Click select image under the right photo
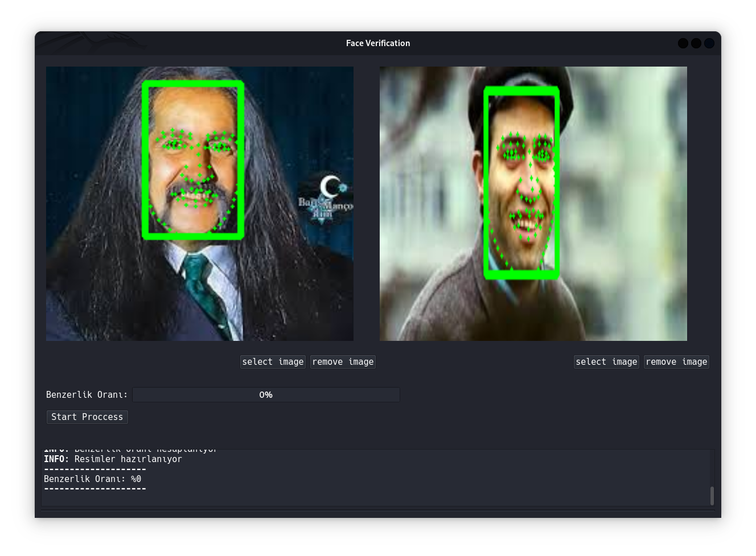 (606, 362)
